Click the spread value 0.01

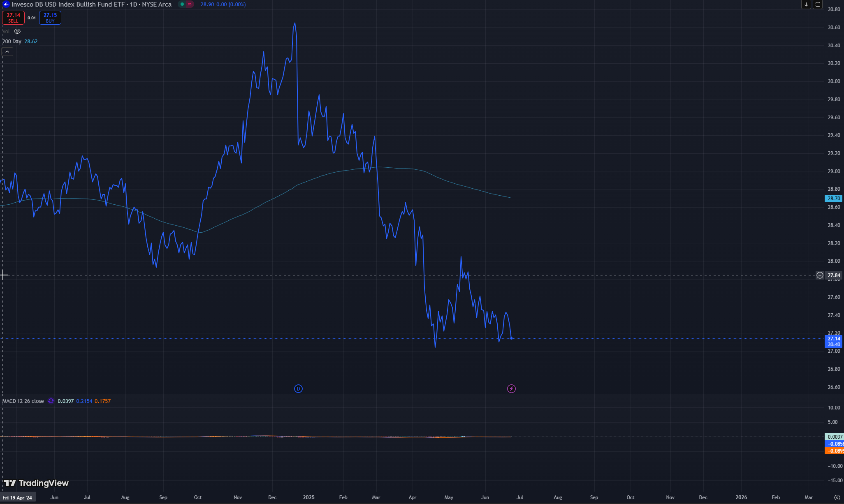(32, 18)
